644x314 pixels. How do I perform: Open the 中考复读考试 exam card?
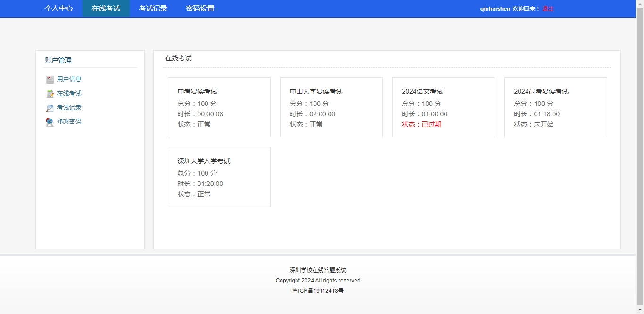219,107
